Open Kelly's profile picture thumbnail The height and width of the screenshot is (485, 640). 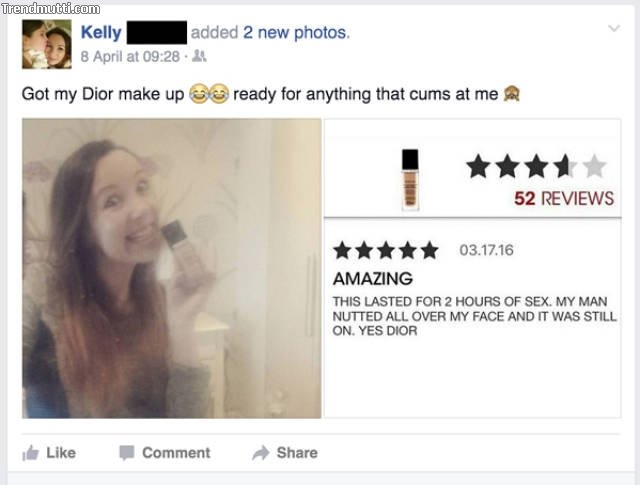[x=47, y=44]
